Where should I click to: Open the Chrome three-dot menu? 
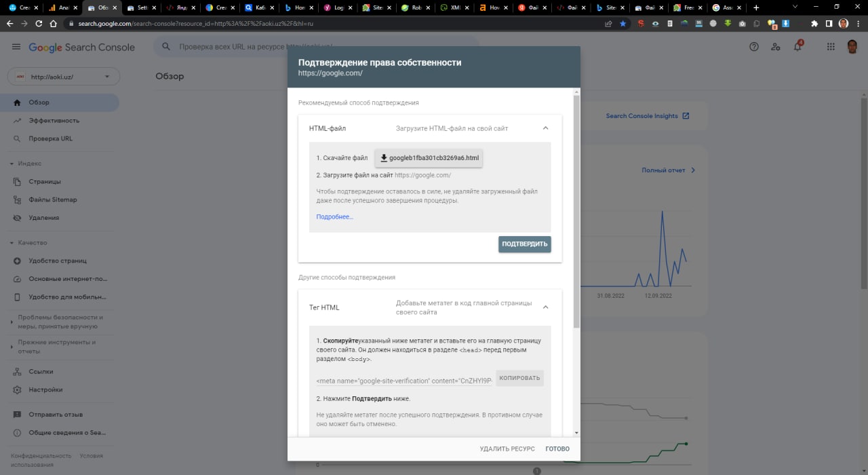coord(859,23)
